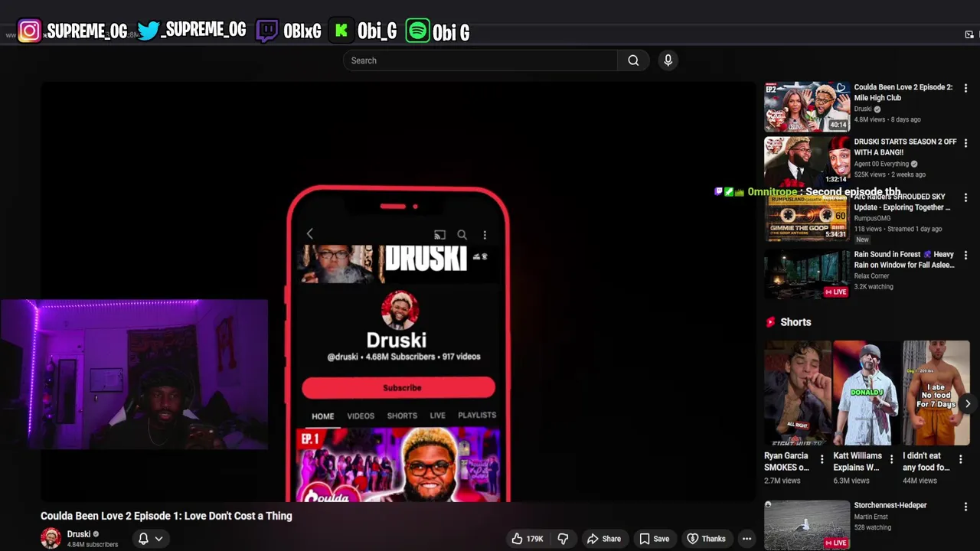The width and height of the screenshot is (980, 551).
Task: Click the dislike thumbs-down icon
Action: pos(563,539)
